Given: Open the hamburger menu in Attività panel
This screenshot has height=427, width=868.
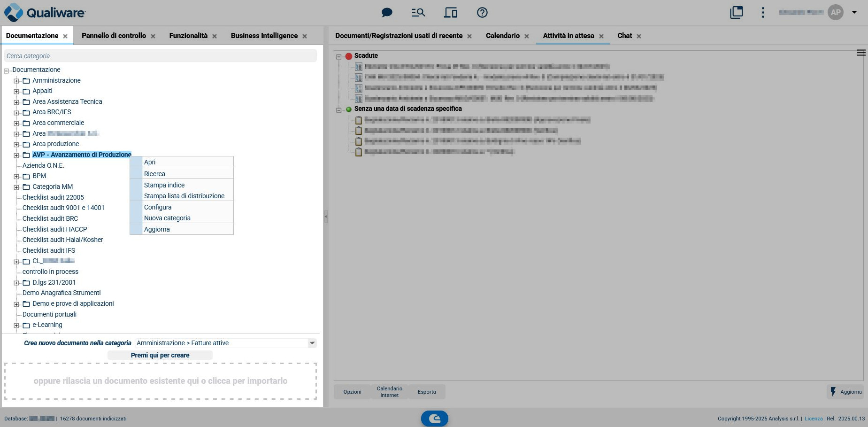Looking at the screenshot, I should [861, 53].
